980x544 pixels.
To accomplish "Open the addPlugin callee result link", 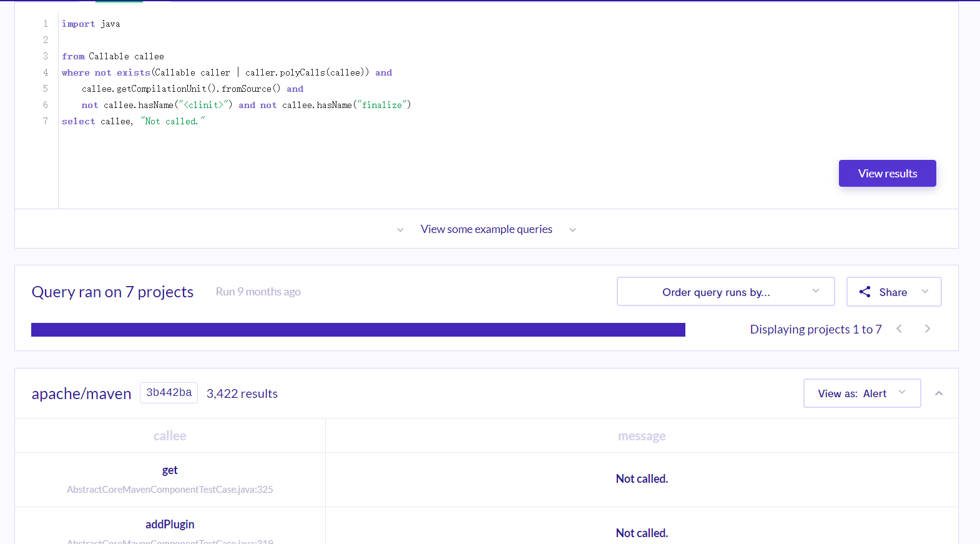I will pyautogui.click(x=170, y=524).
